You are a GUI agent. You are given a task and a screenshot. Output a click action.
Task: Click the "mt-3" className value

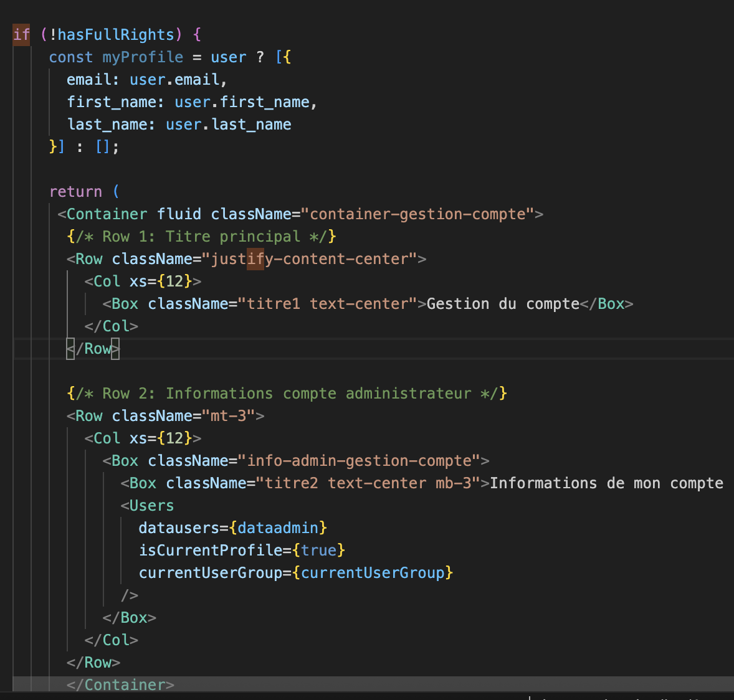[228, 416]
